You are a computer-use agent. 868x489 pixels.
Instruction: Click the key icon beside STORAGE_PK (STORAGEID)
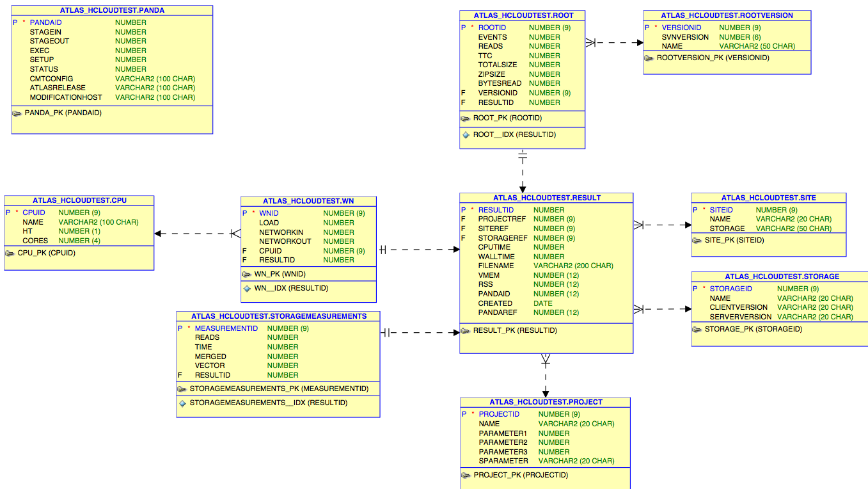pyautogui.click(x=698, y=330)
